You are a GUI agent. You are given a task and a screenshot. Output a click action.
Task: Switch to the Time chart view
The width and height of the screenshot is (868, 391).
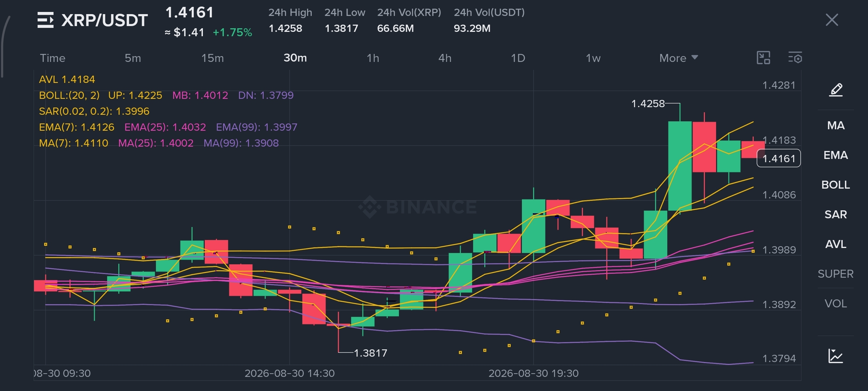click(x=53, y=58)
